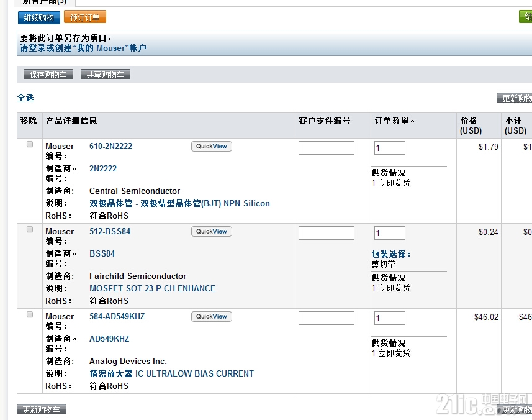Click quantity field for 584-AD549KHZ

389,318
